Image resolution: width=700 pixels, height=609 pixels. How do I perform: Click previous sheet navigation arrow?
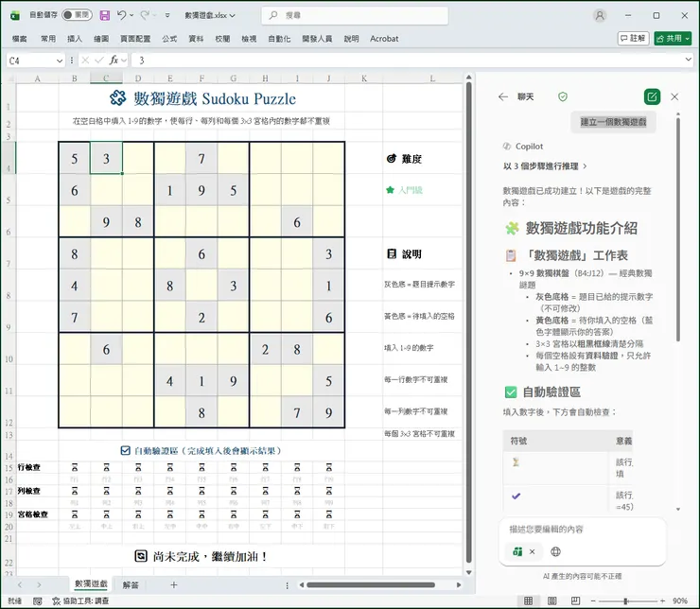point(20,584)
